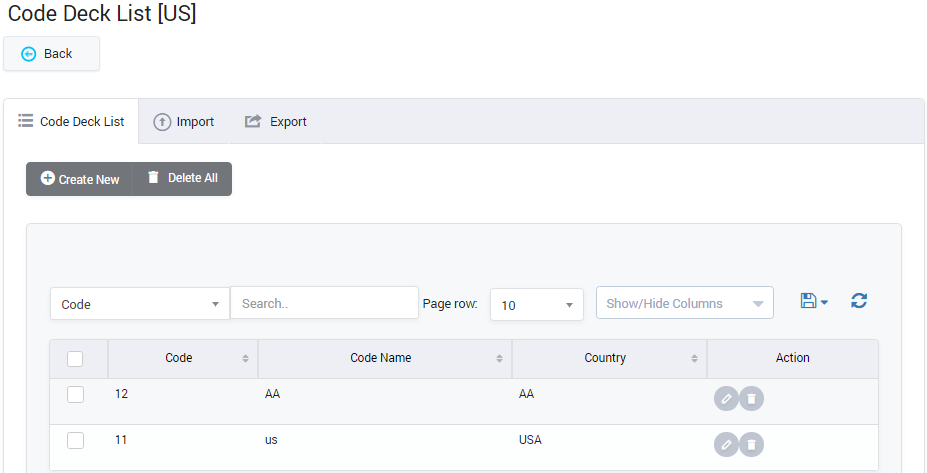Open the save/export disk icon menu
Viewport: 927px width, 473px height.
814,301
